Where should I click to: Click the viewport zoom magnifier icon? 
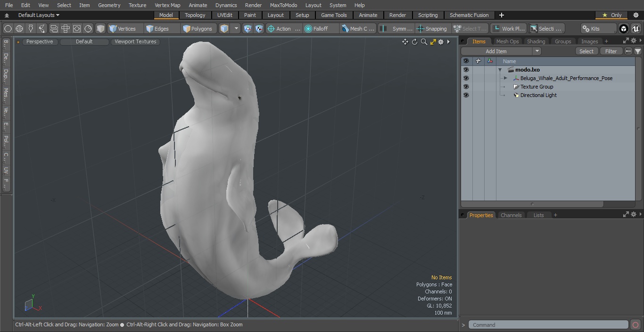(424, 42)
